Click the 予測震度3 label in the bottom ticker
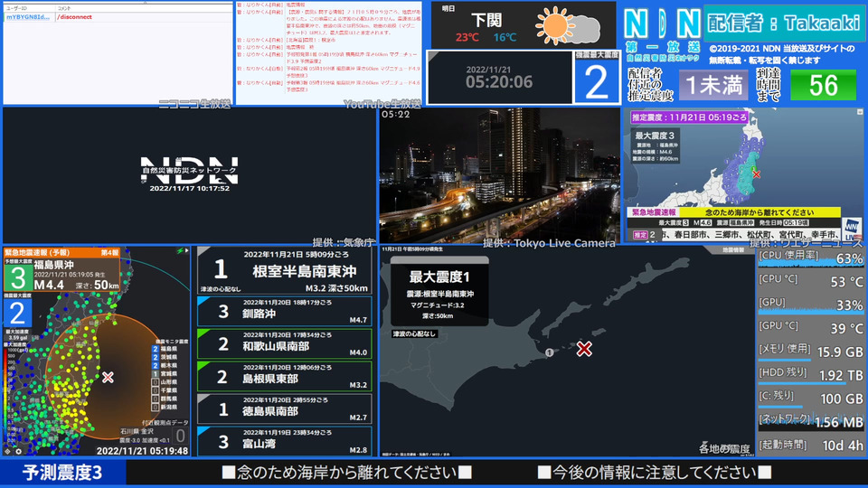The width and height of the screenshot is (868, 488). (62, 473)
